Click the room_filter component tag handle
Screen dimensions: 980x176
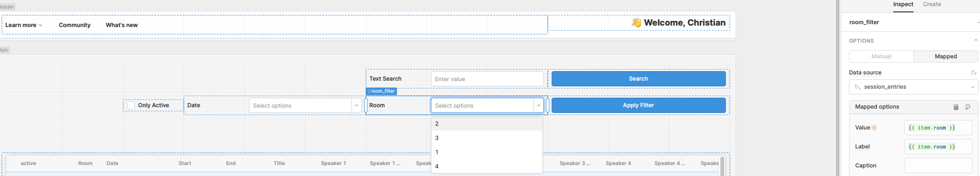click(381, 91)
